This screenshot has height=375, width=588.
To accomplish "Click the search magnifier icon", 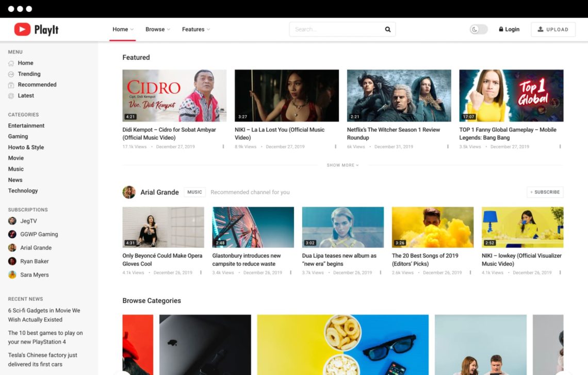I will tap(387, 29).
